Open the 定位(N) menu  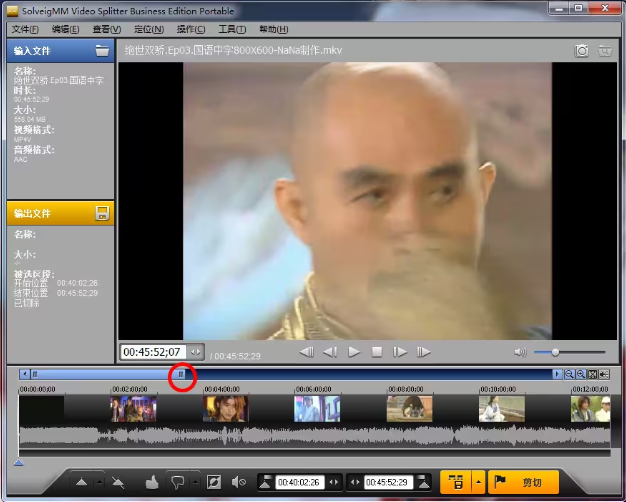(x=149, y=29)
